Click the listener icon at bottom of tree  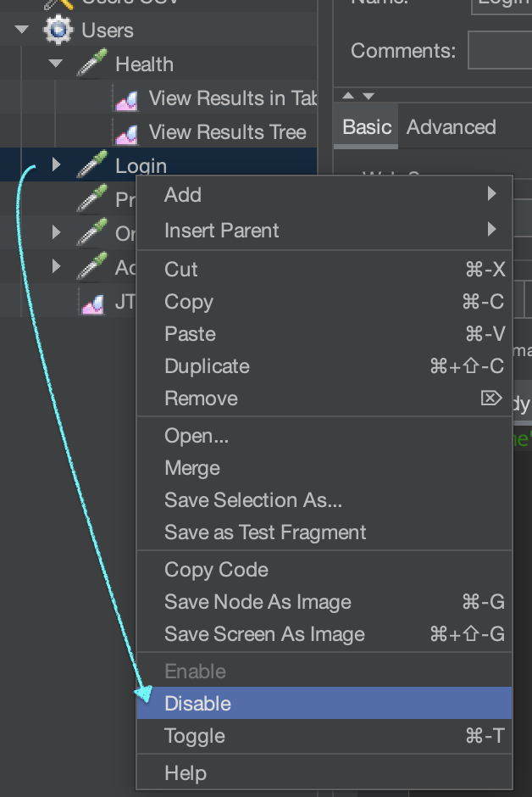[x=92, y=302]
